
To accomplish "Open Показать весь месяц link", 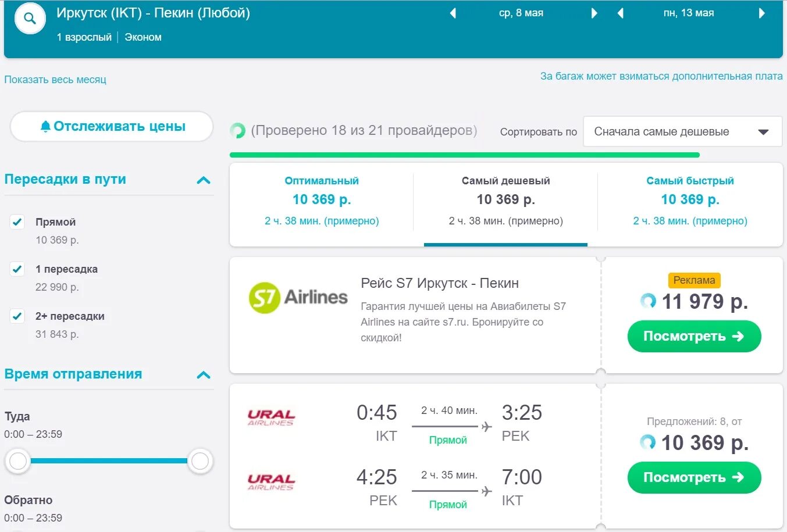I will [55, 80].
